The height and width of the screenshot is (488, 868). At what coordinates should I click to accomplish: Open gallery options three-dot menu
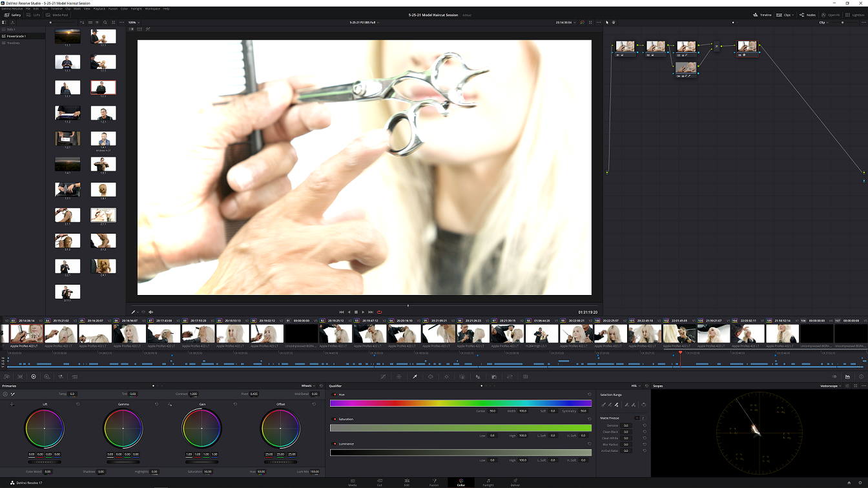(x=121, y=22)
